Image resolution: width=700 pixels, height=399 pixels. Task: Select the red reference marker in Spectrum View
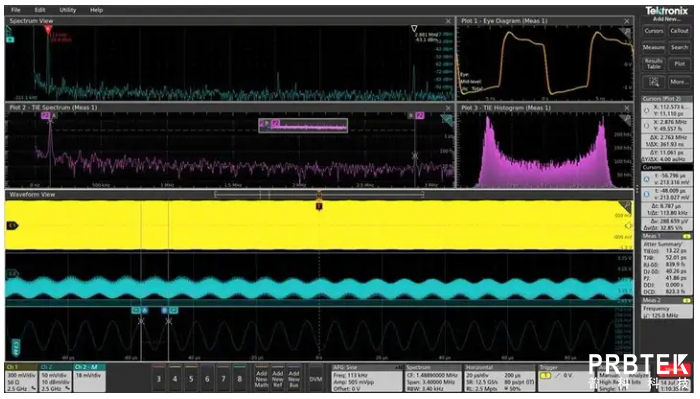pyautogui.click(x=48, y=30)
